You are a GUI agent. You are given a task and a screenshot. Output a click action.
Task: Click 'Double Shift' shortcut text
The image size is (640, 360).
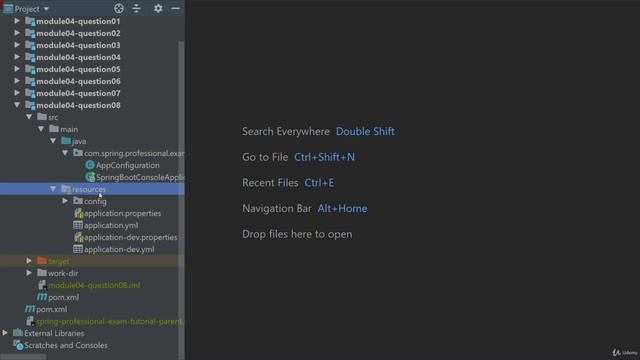pyautogui.click(x=365, y=131)
